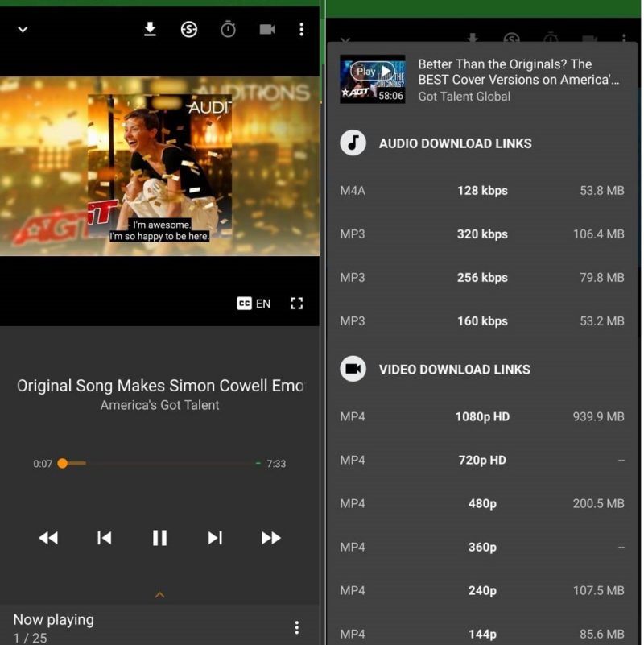
Task: Download the 320 kbps MP3 file
Action: 483,234
